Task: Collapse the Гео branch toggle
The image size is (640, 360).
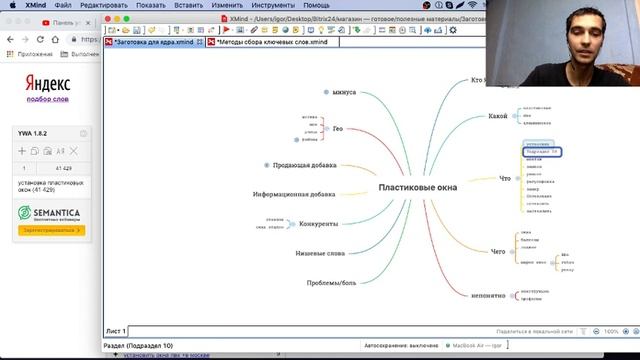Action: tap(327, 129)
